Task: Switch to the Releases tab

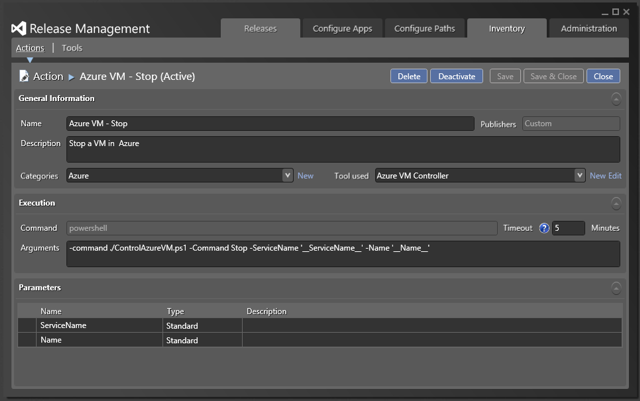Action: pyautogui.click(x=260, y=29)
